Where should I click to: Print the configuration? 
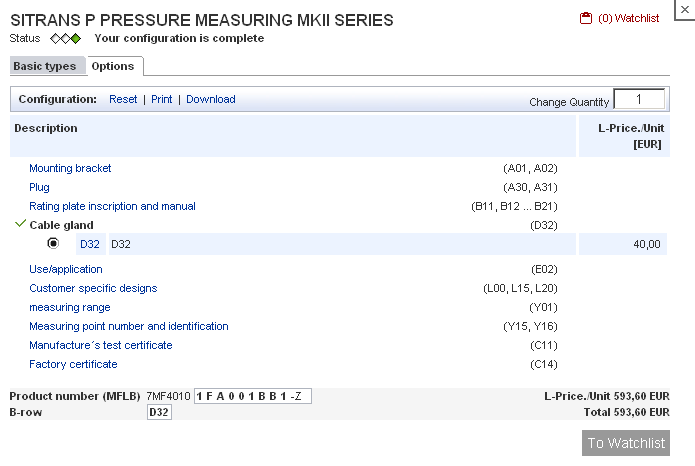161,99
